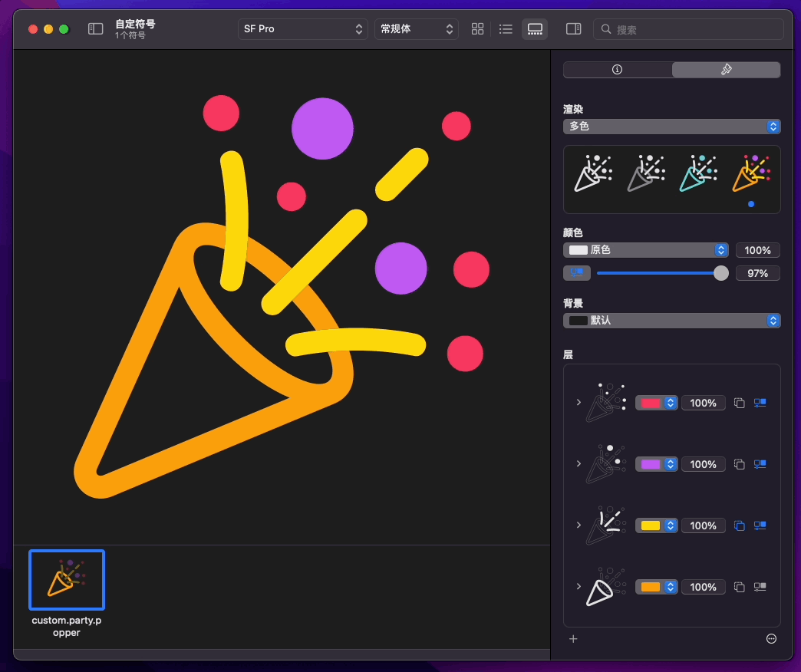Viewport: 801px width, 672px height.
Task: Select gallery view mode
Action: [x=535, y=29]
